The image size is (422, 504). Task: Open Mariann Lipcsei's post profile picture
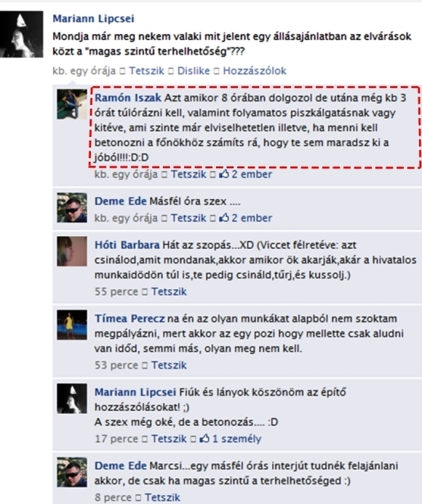(x=22, y=34)
